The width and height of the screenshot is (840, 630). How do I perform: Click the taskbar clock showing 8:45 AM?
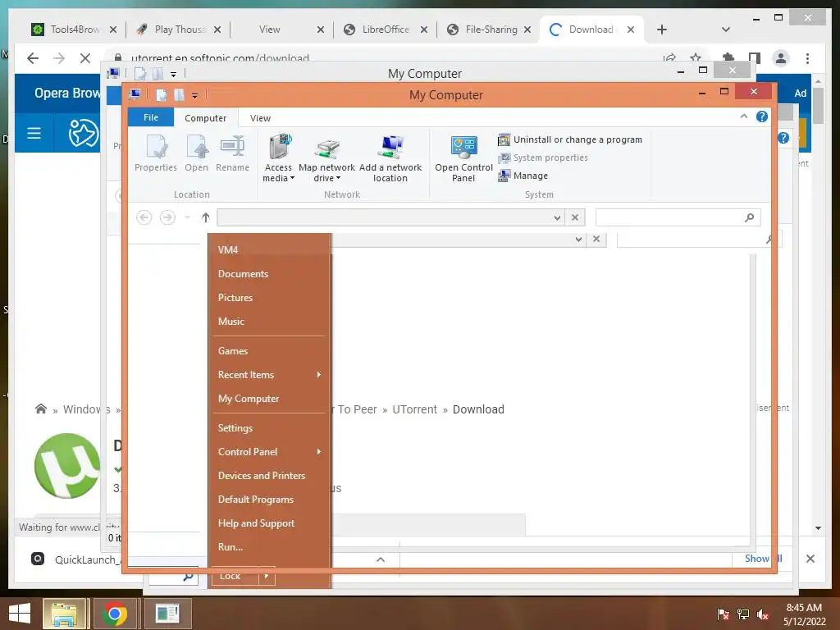[804, 614]
